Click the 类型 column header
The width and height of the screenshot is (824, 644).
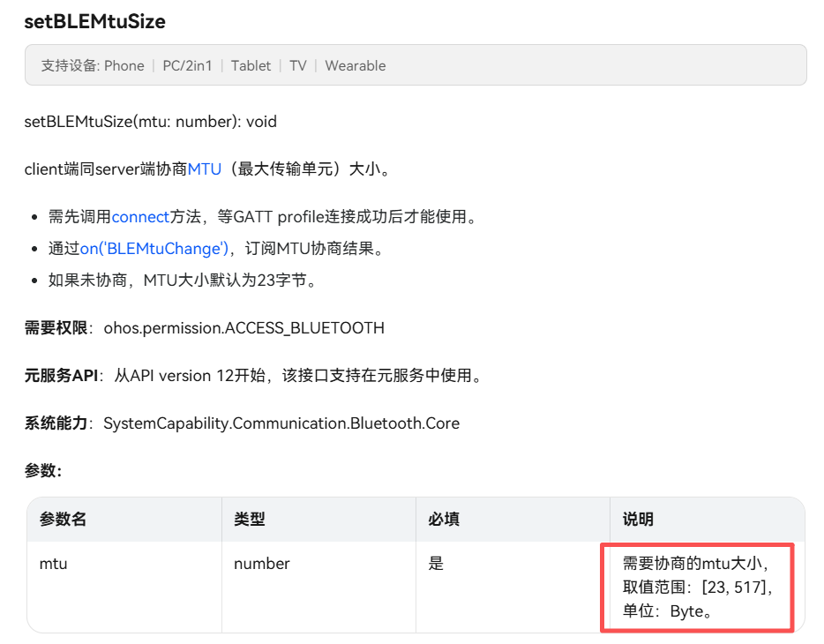click(249, 520)
